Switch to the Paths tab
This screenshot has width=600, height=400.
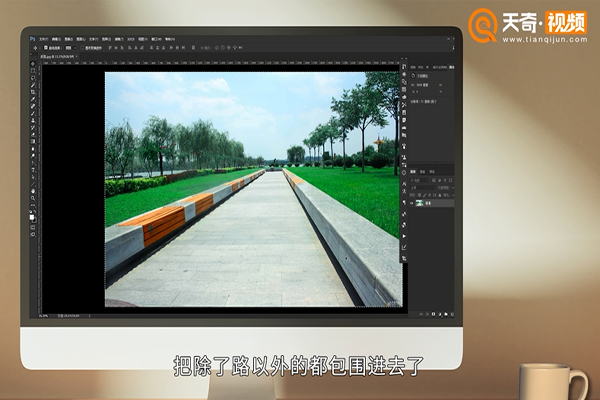432,171
